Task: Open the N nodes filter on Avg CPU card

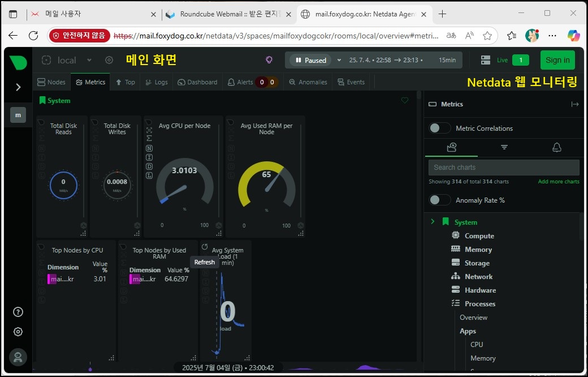Action: pos(149,148)
